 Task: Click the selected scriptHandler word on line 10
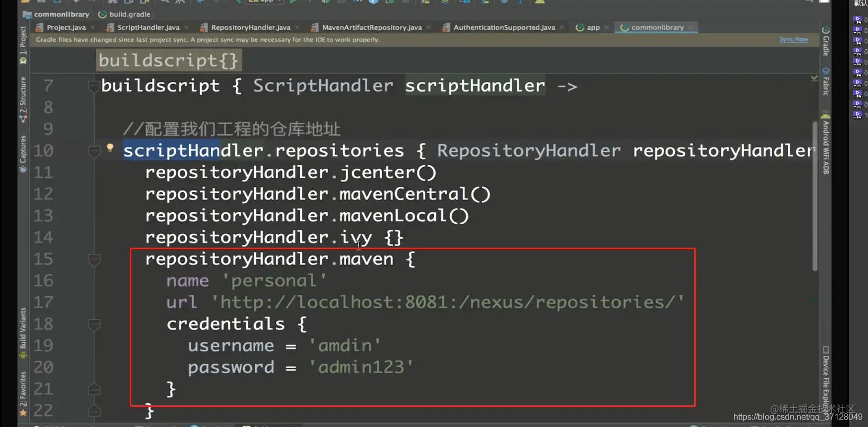tap(171, 151)
